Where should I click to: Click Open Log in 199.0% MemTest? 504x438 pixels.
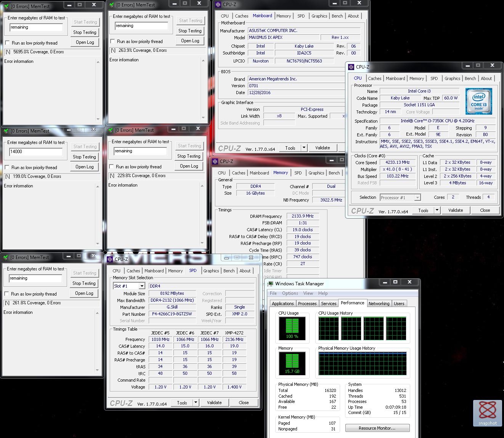click(x=85, y=167)
